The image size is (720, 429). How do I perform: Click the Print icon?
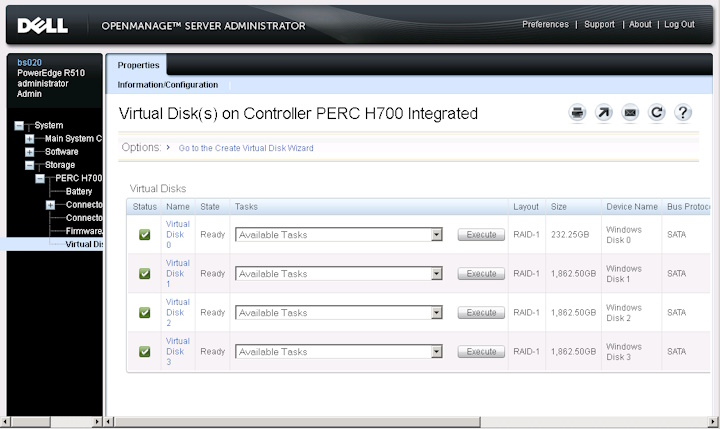pos(577,113)
